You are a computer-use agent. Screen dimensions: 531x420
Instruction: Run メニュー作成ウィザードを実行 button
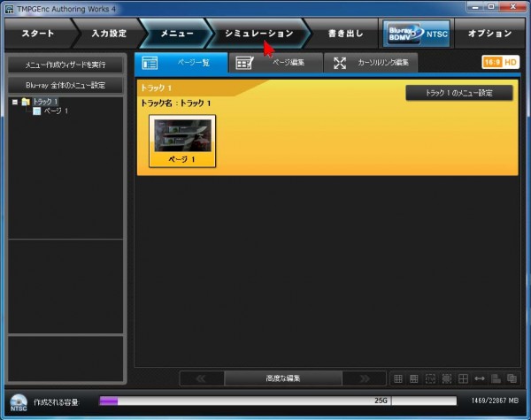pos(65,65)
